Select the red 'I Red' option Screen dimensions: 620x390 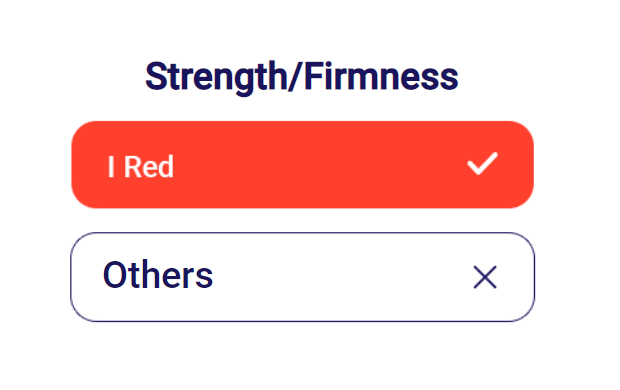[302, 165]
